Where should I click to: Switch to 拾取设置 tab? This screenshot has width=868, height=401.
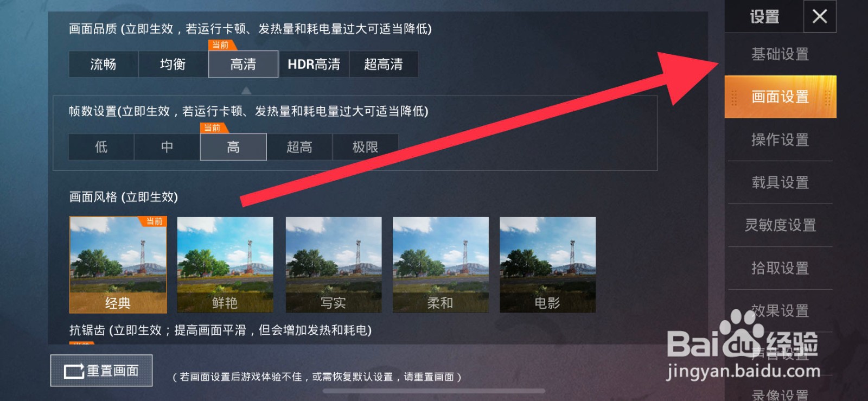(x=780, y=268)
